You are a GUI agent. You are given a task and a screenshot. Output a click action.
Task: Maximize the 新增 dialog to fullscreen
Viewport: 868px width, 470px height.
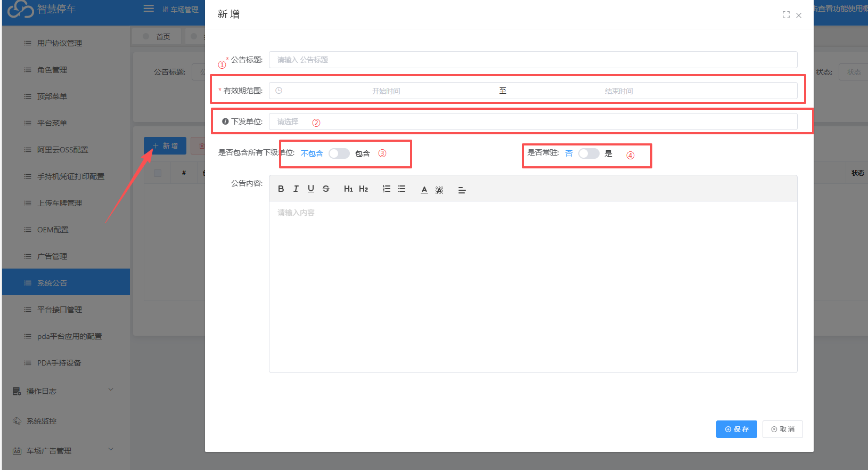point(786,15)
